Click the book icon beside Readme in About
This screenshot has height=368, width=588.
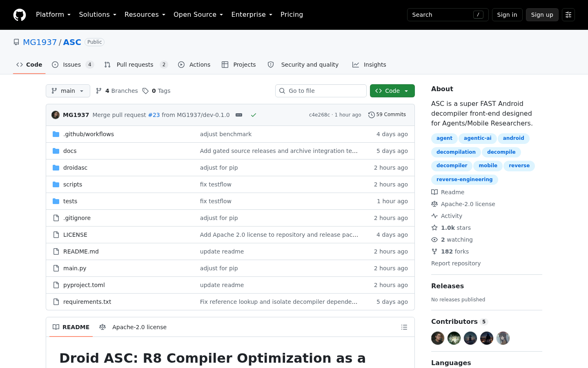click(x=434, y=192)
